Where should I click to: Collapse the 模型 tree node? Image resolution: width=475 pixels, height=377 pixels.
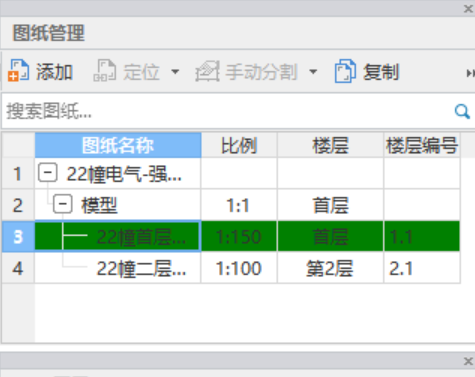(x=63, y=204)
